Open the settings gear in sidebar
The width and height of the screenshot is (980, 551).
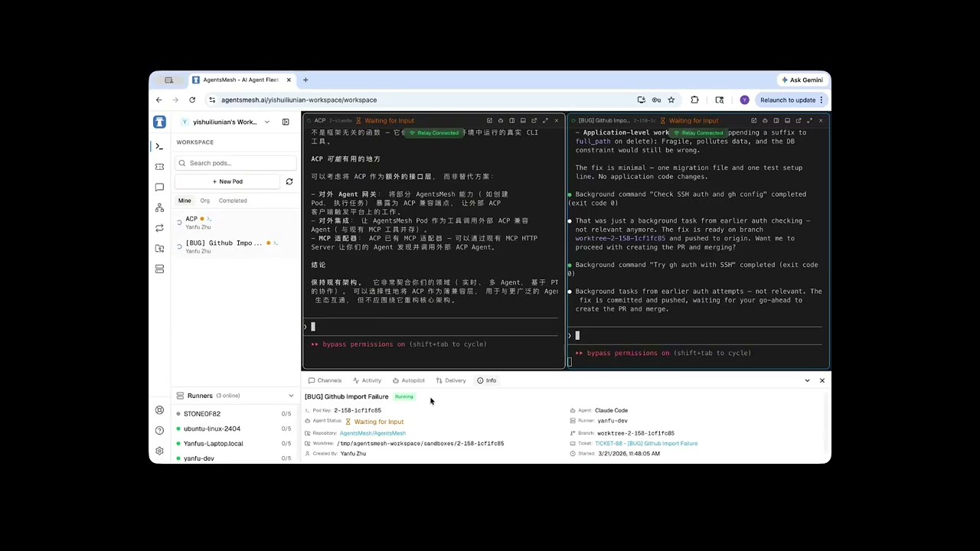click(159, 451)
